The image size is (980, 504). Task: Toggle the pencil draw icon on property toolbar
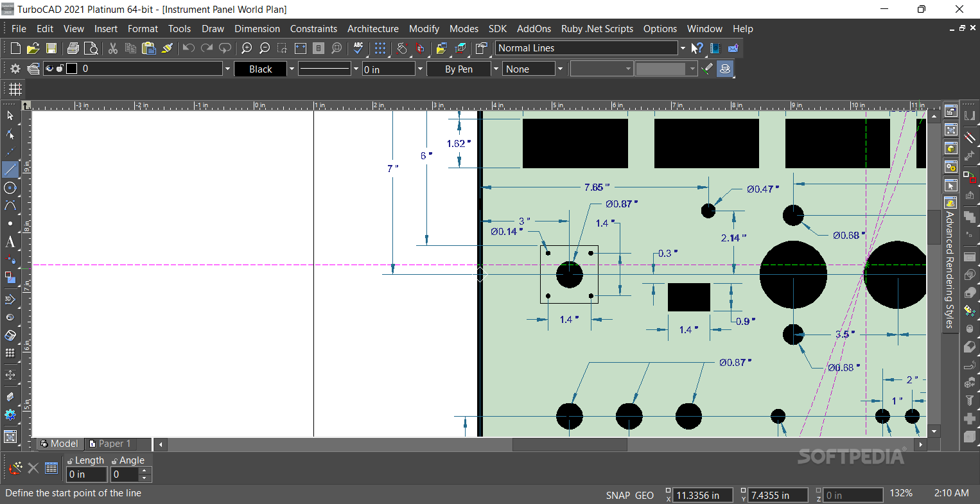pyautogui.click(x=707, y=69)
